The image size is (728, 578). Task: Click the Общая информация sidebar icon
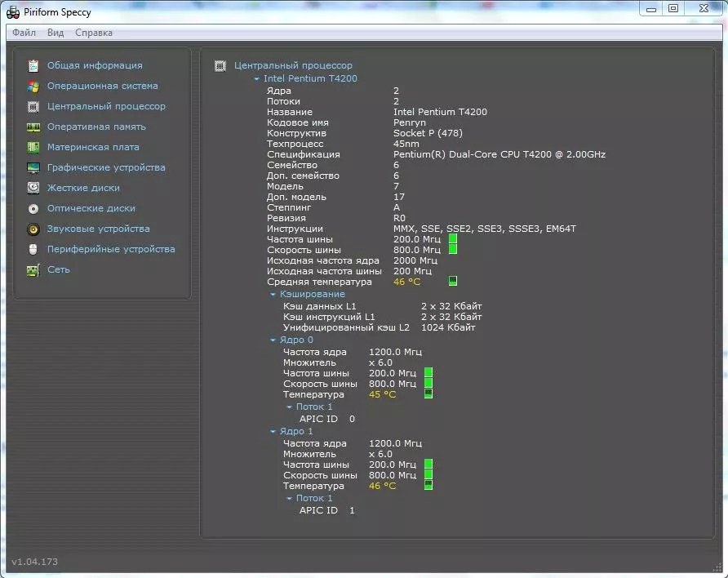coord(33,65)
